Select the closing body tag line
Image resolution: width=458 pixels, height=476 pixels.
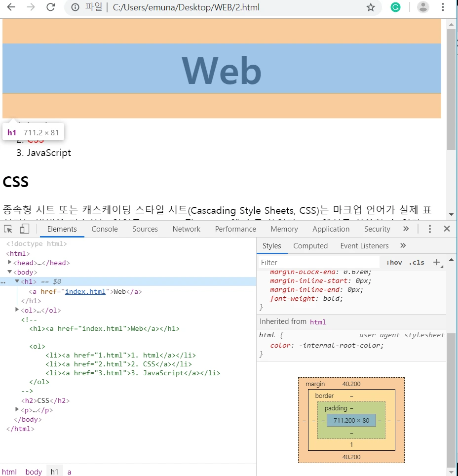[28, 420]
